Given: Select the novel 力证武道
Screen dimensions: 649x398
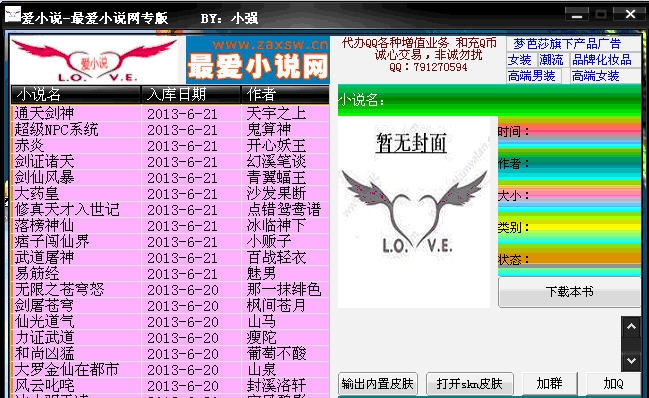Looking at the screenshot, I should tap(44, 338).
